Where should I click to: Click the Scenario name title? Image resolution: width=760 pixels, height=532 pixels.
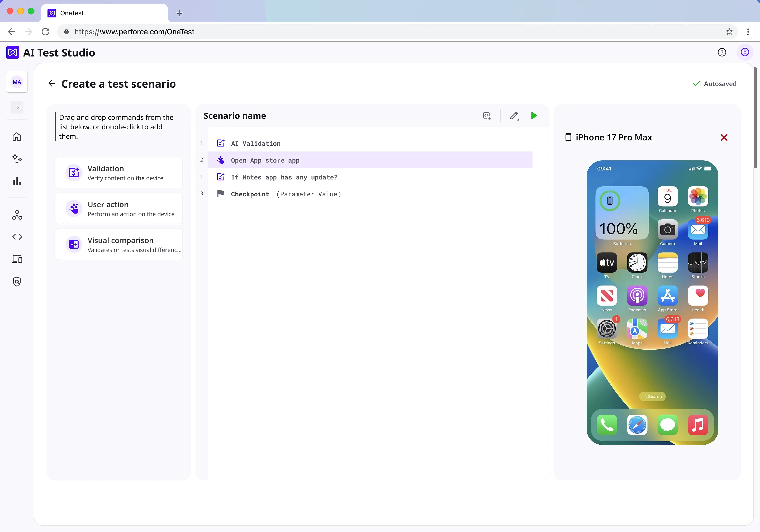point(235,116)
